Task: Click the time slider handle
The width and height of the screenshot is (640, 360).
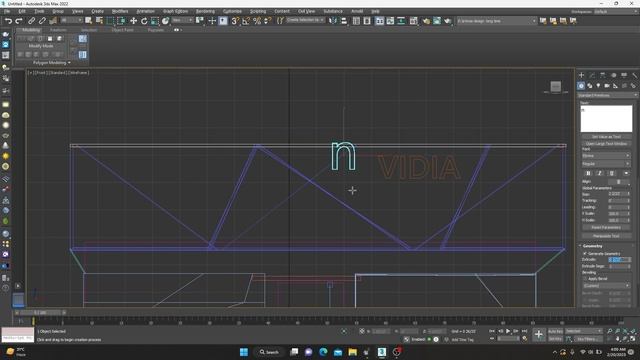Action: click(40, 313)
